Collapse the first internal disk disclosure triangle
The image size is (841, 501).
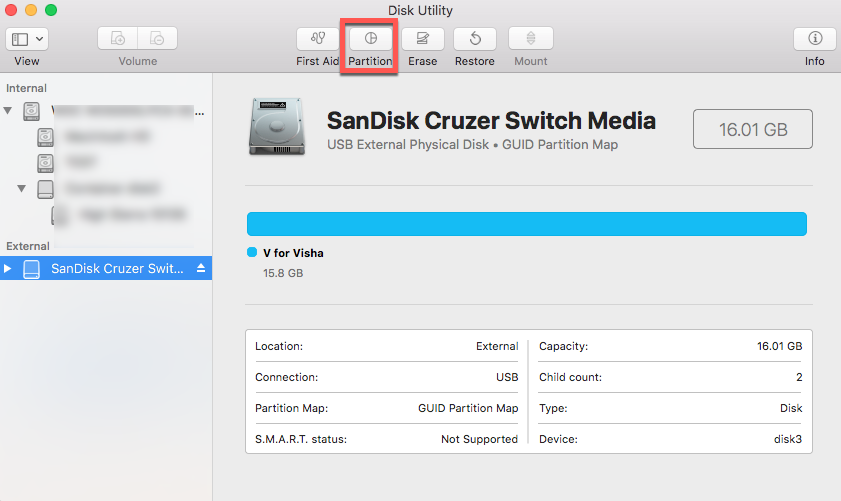8,110
